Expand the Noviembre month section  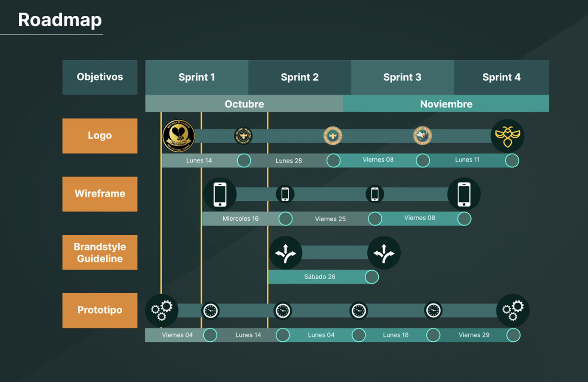click(446, 104)
